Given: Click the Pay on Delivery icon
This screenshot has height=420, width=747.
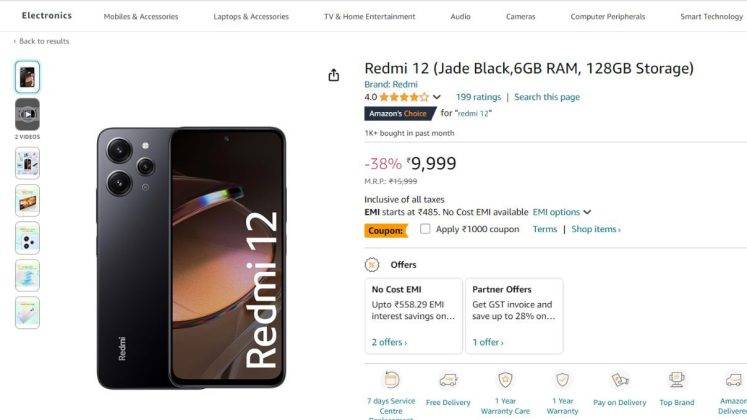Looking at the screenshot, I should pyautogui.click(x=619, y=380).
